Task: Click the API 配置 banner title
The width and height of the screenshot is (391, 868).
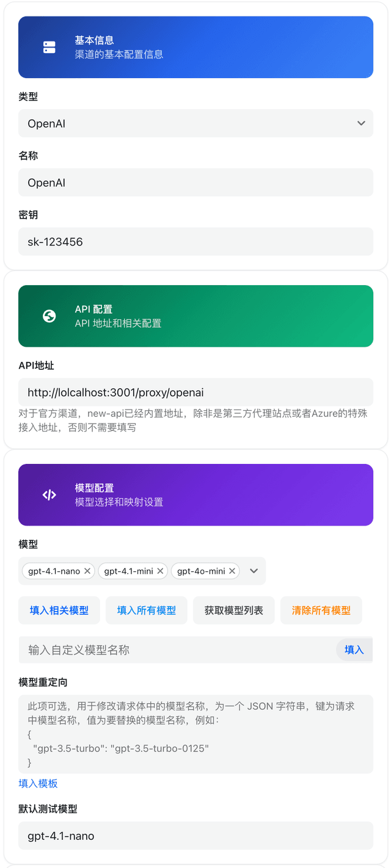Action: coord(93,309)
